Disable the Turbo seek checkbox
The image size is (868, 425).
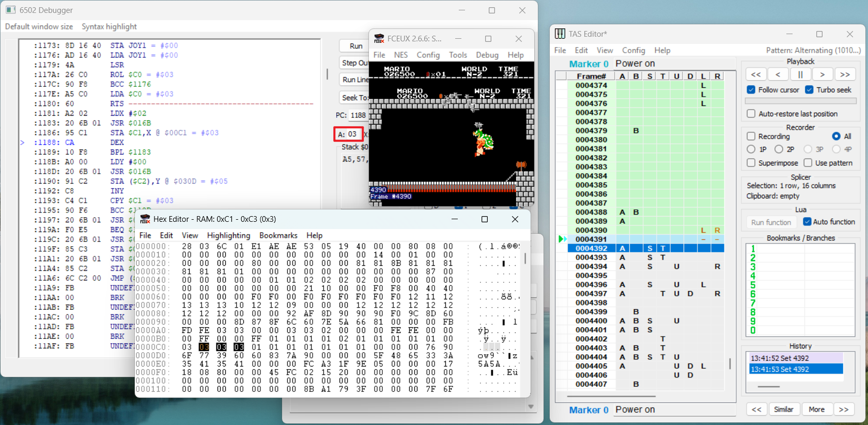(x=809, y=90)
